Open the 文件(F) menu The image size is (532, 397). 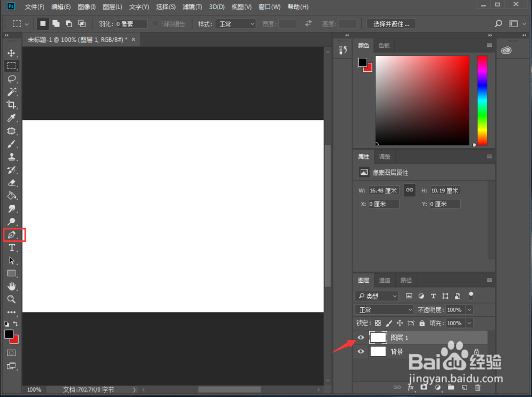pyautogui.click(x=34, y=7)
